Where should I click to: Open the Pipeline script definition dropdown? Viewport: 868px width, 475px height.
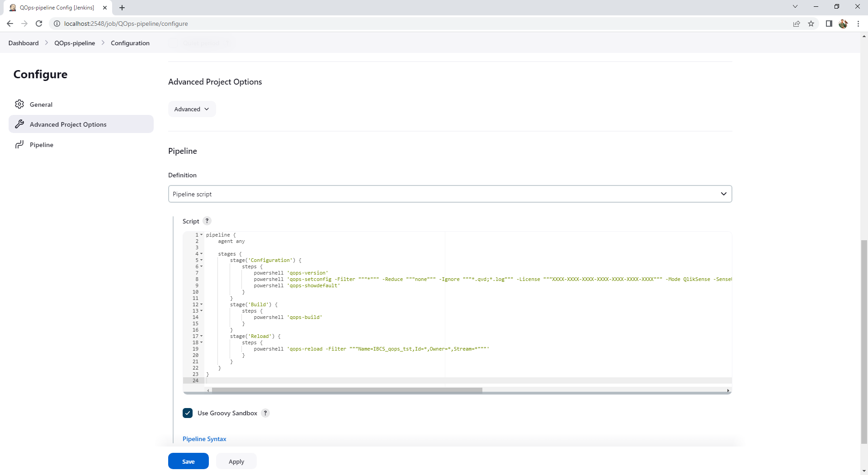450,194
